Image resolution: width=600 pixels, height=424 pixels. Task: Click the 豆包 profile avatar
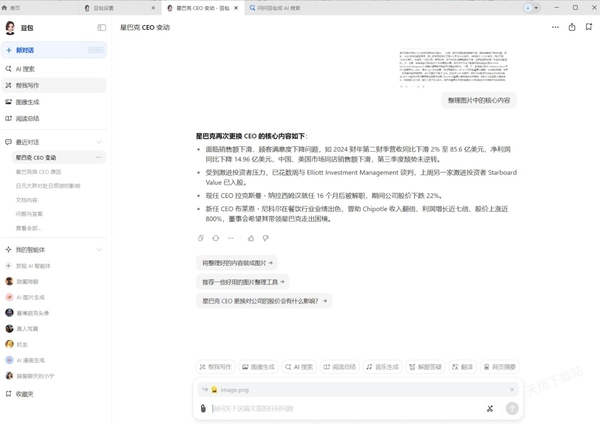tap(10, 28)
